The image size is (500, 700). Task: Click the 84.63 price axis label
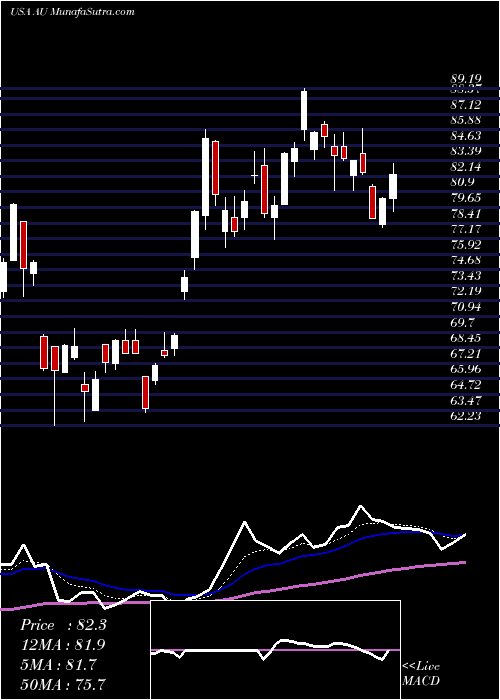coord(465,136)
